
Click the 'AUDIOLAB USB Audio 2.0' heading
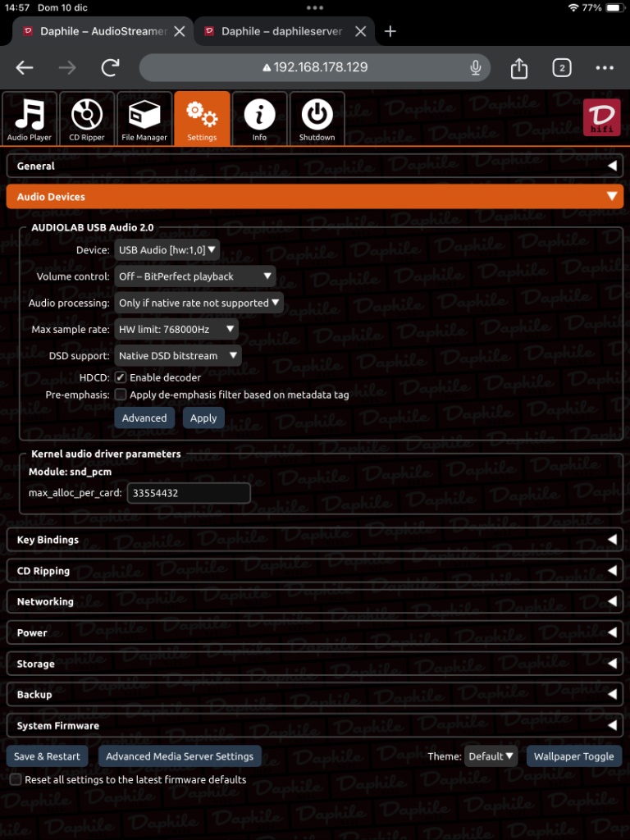click(x=92, y=227)
